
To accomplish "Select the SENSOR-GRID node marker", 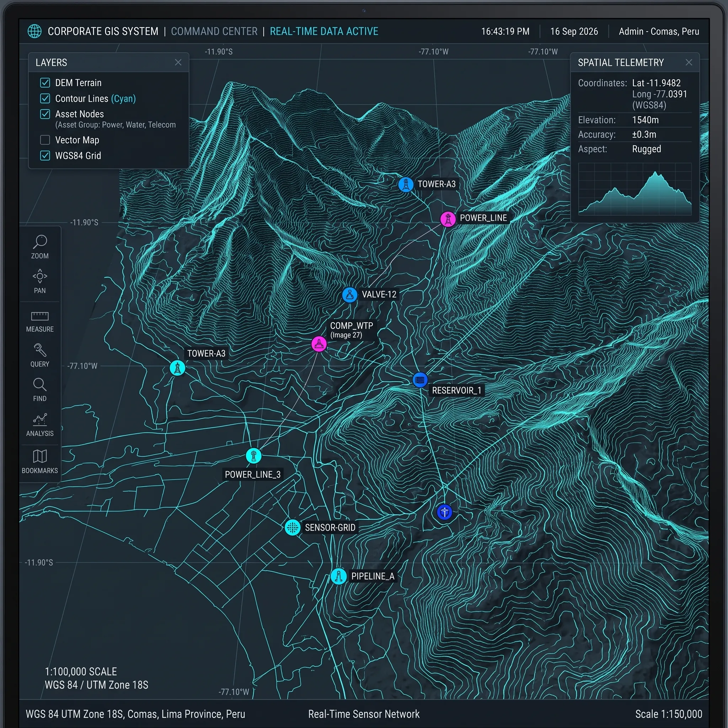I will coord(293,527).
